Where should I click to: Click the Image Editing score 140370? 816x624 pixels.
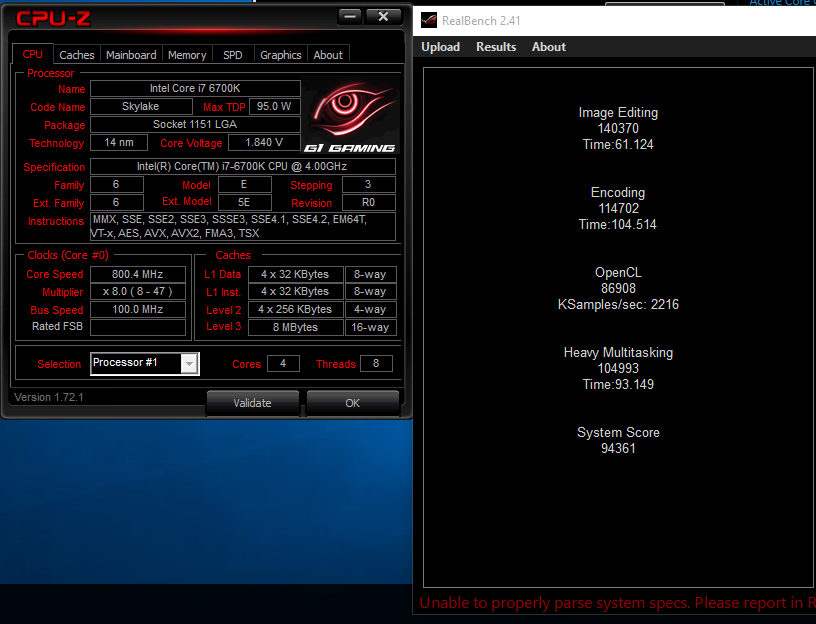click(618, 129)
